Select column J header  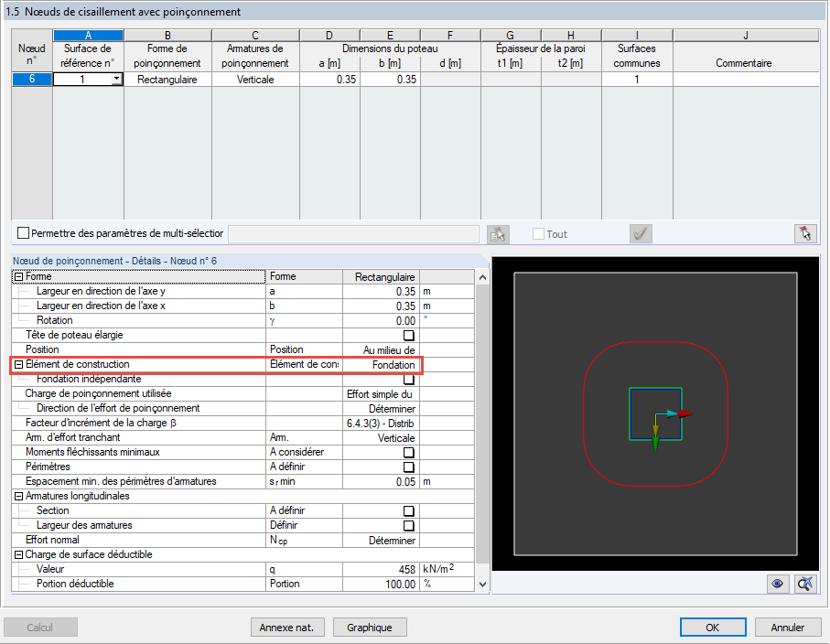[746, 36]
